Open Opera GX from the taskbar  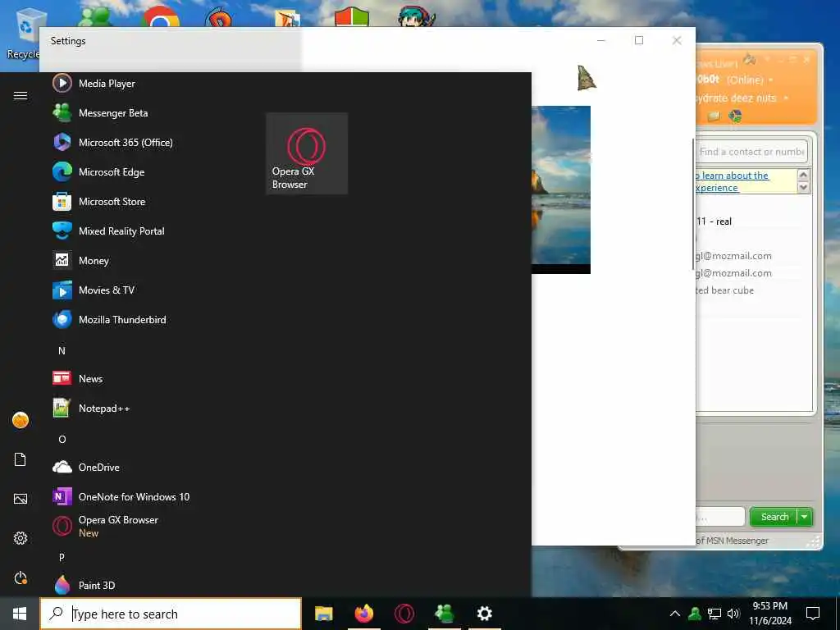[x=404, y=614]
